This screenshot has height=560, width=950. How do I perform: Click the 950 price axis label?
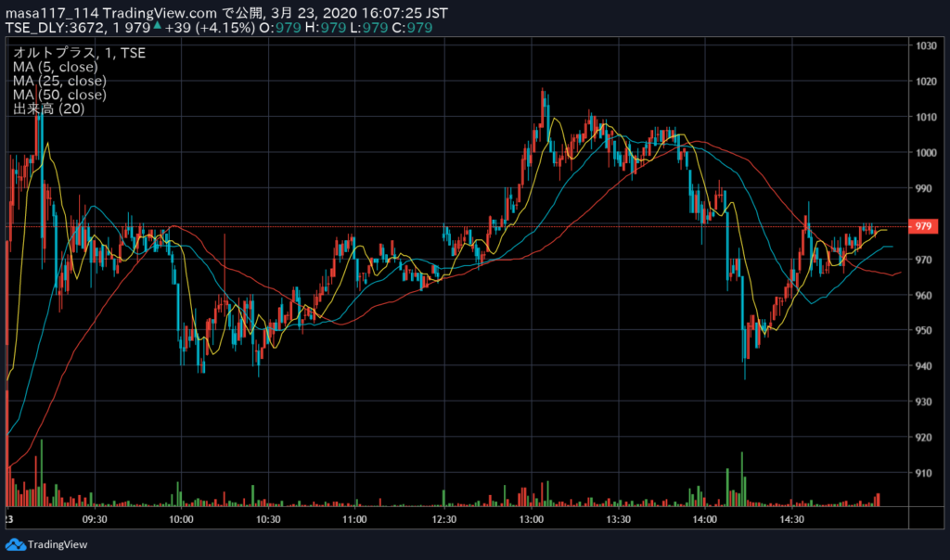point(923,331)
